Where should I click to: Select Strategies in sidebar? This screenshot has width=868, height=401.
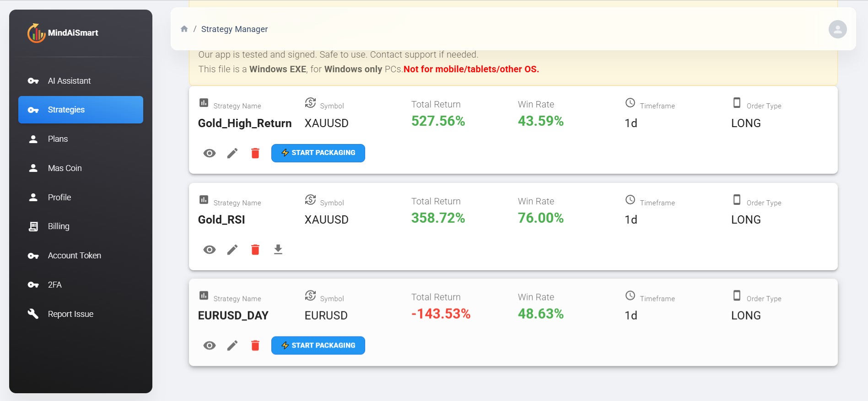(x=81, y=110)
